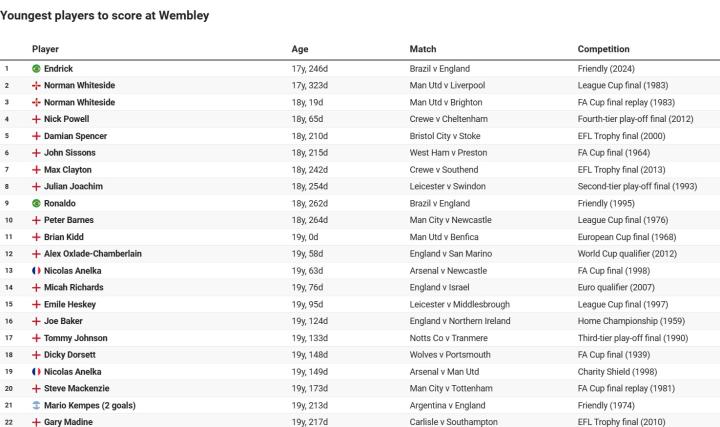This screenshot has height=427, width=720.
Task: Select the Endrick player name
Action: pyautogui.click(x=58, y=69)
